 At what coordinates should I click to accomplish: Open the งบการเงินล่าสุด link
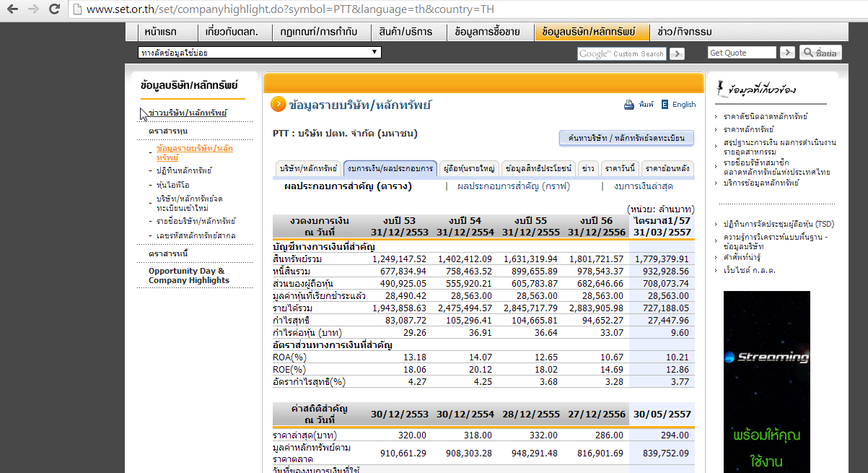(644, 186)
